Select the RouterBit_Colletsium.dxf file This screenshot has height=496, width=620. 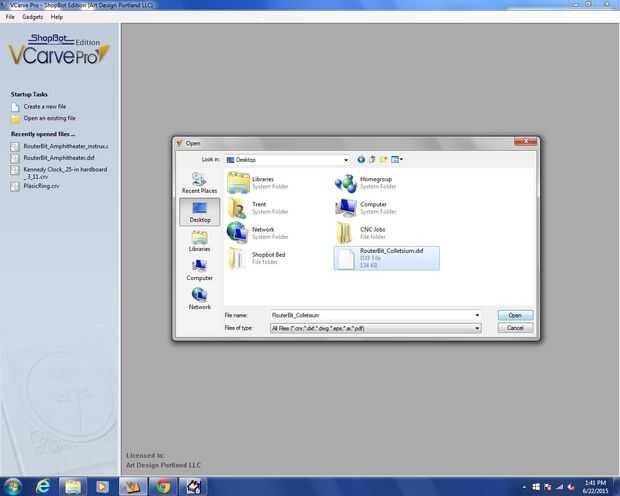(386, 258)
